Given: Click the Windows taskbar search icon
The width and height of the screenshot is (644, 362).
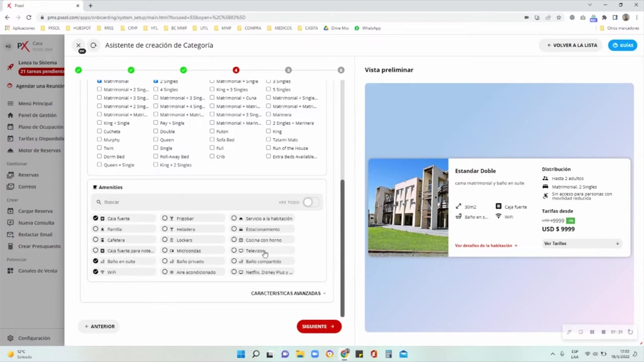Looking at the screenshot, I should pyautogui.click(x=256, y=354).
